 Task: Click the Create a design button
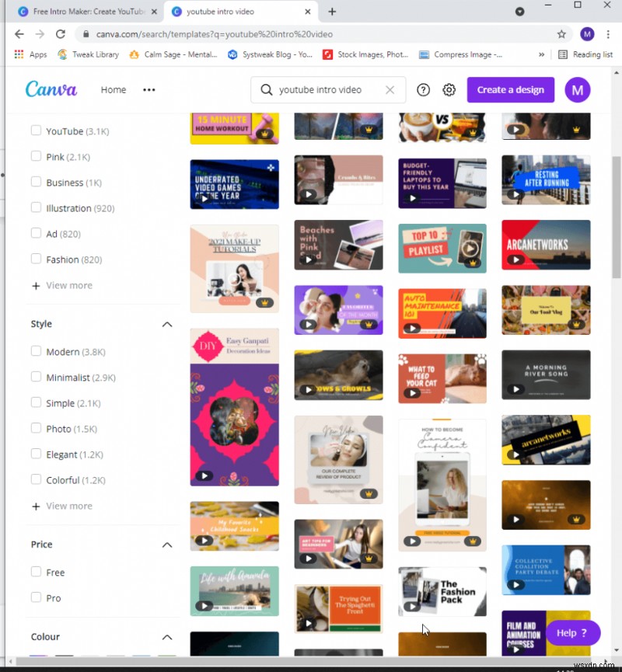click(x=510, y=90)
